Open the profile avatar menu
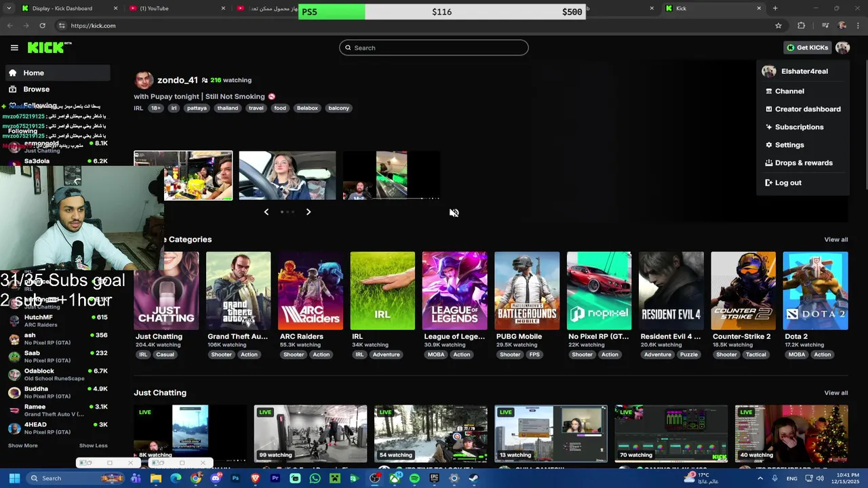The width and height of the screenshot is (868, 488). (x=842, y=47)
